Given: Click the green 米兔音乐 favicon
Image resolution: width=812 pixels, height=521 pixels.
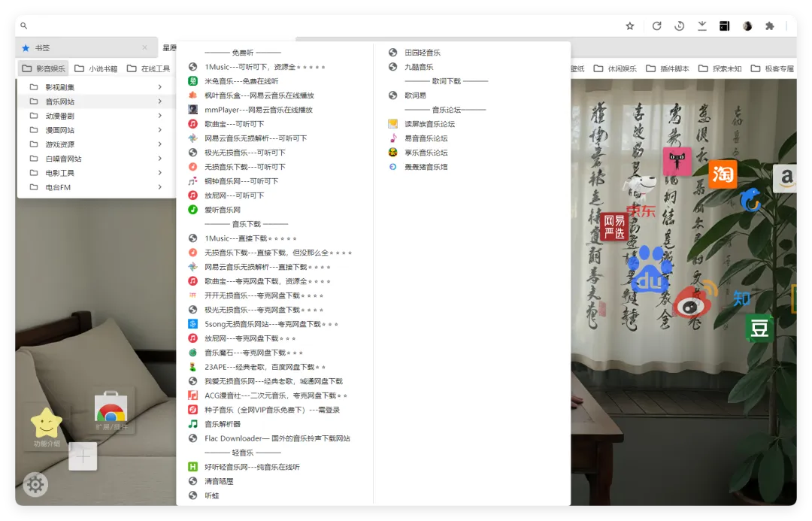Looking at the screenshot, I should [x=192, y=80].
